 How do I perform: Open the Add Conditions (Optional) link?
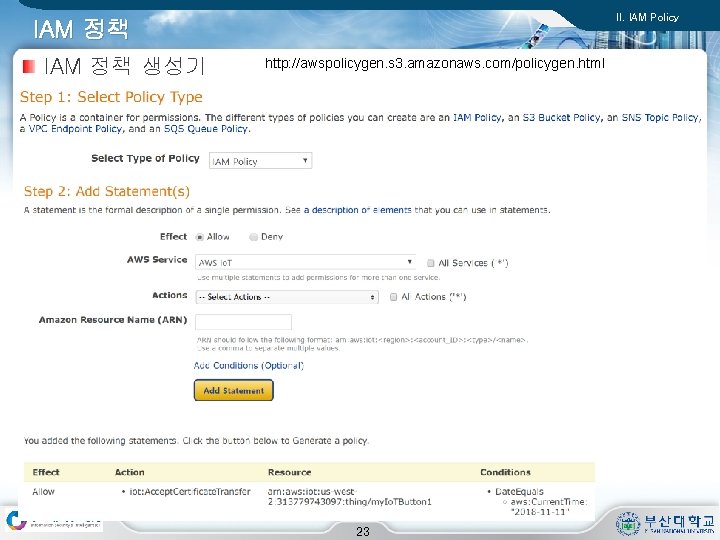click(248, 366)
